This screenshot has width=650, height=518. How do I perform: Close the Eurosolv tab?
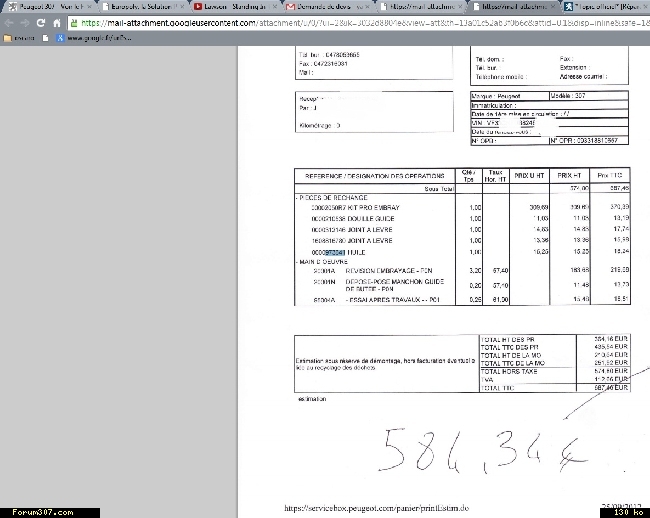pos(182,7)
